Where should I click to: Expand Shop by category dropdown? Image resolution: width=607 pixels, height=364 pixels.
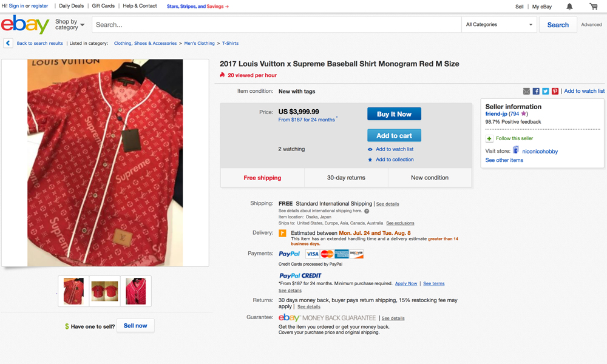click(70, 25)
